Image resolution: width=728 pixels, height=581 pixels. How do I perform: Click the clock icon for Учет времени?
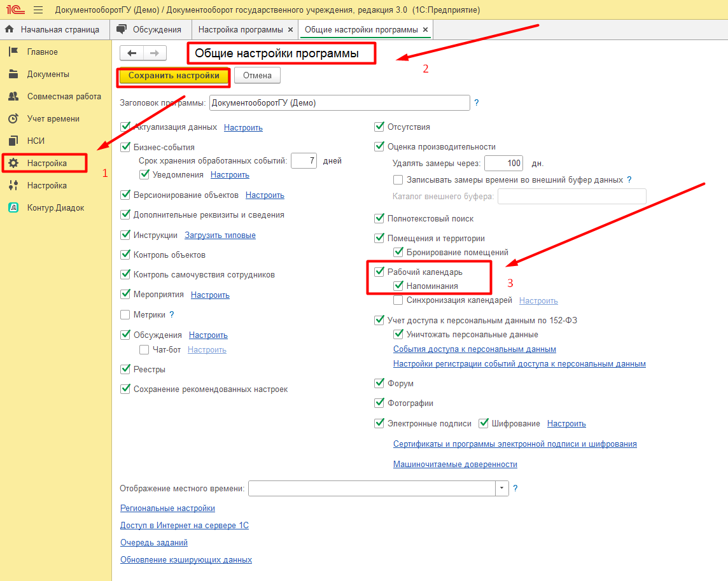[x=13, y=118]
